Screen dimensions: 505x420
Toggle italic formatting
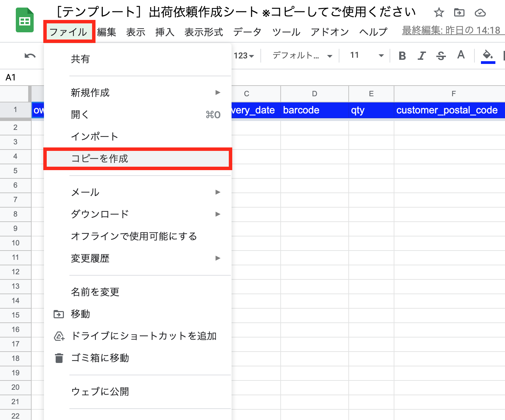click(422, 56)
